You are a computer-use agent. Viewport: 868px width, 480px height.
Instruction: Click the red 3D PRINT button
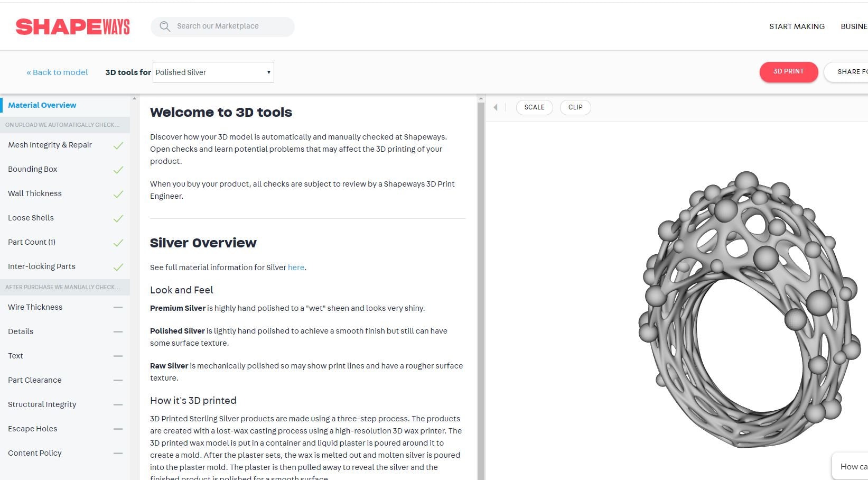pyautogui.click(x=789, y=71)
